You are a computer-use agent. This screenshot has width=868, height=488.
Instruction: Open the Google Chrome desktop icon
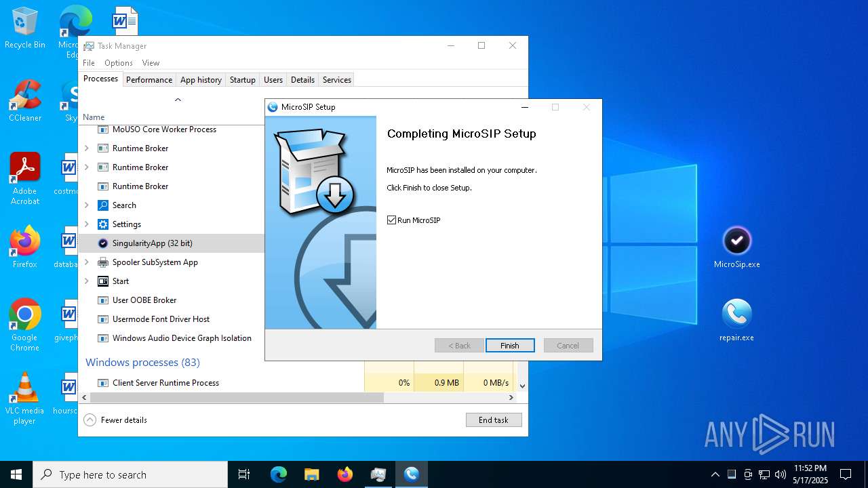click(x=25, y=325)
